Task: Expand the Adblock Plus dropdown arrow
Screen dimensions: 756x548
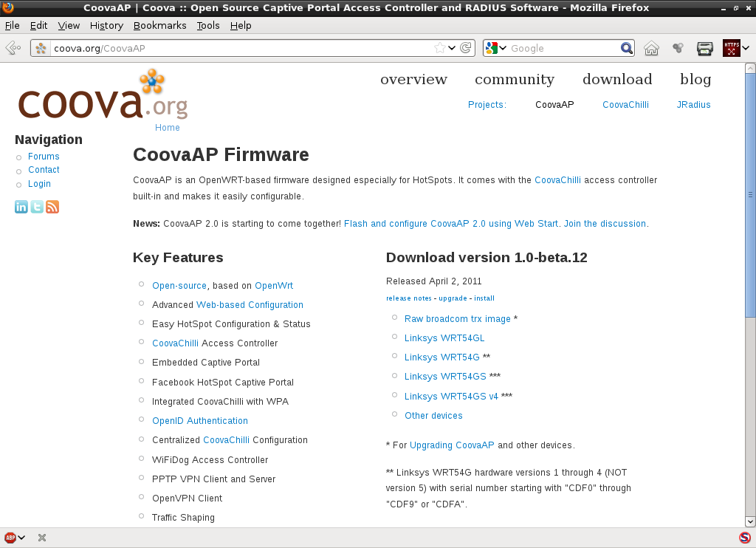Action: click(21, 538)
